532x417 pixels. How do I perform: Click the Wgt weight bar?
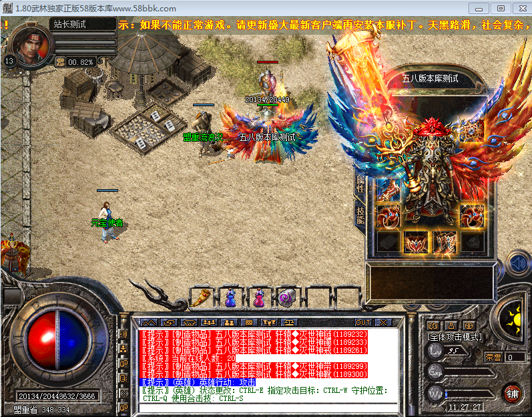coord(470,394)
